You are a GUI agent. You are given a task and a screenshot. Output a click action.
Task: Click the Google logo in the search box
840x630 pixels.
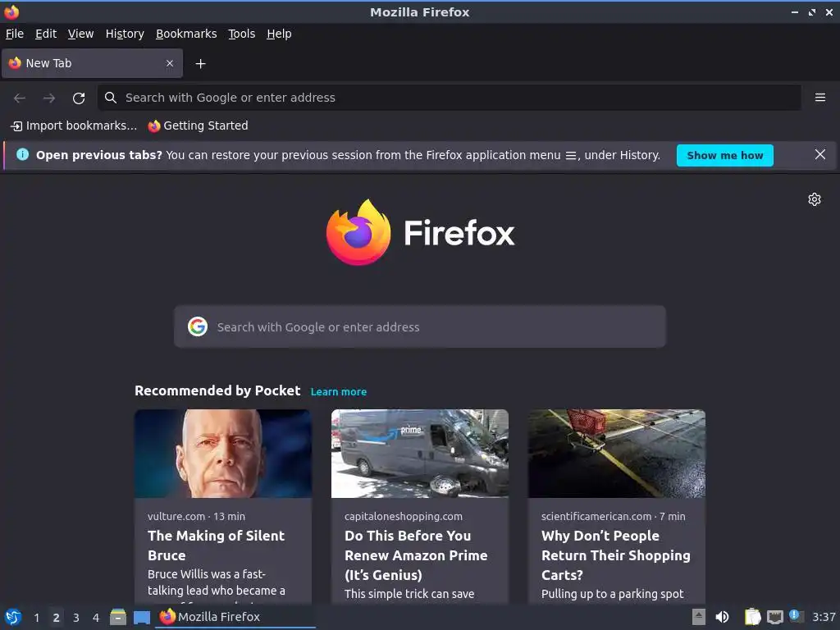tap(198, 326)
